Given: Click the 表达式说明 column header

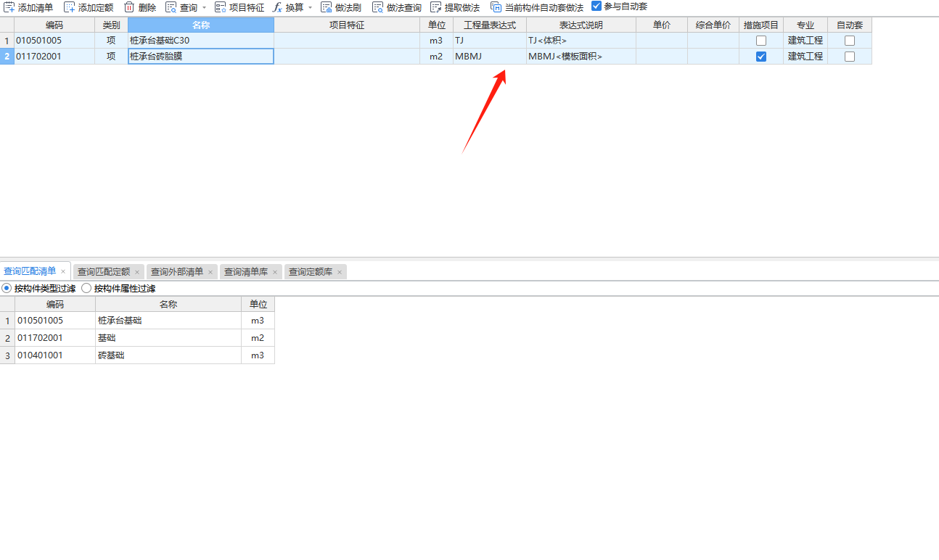Looking at the screenshot, I should coord(581,25).
